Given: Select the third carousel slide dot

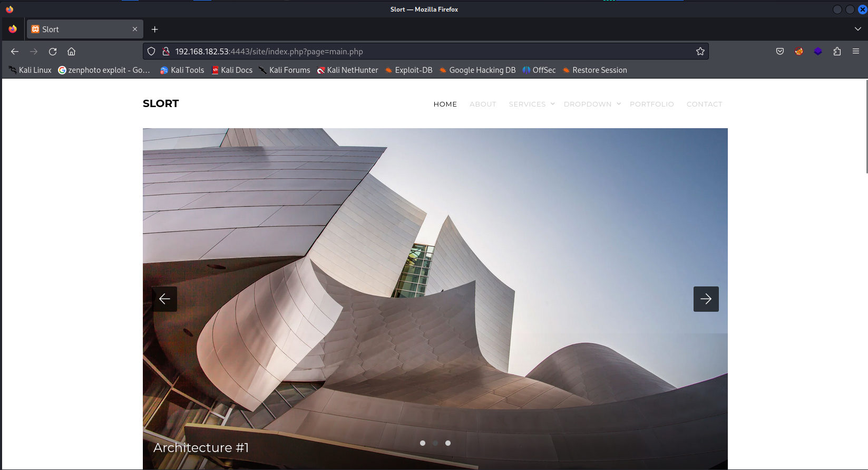Looking at the screenshot, I should (448, 443).
